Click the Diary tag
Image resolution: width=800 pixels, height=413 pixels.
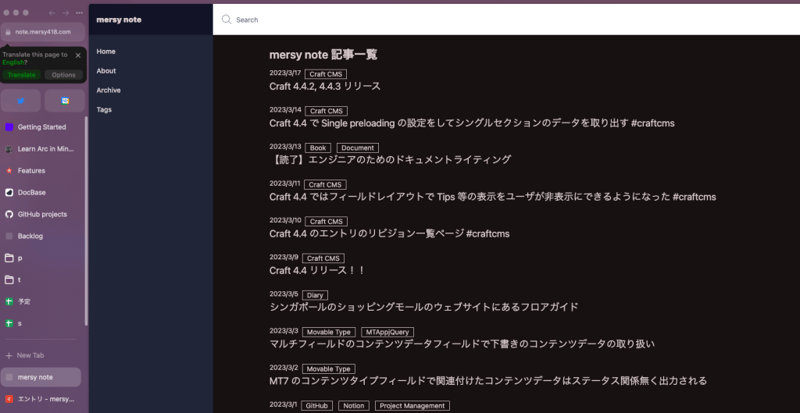point(315,295)
